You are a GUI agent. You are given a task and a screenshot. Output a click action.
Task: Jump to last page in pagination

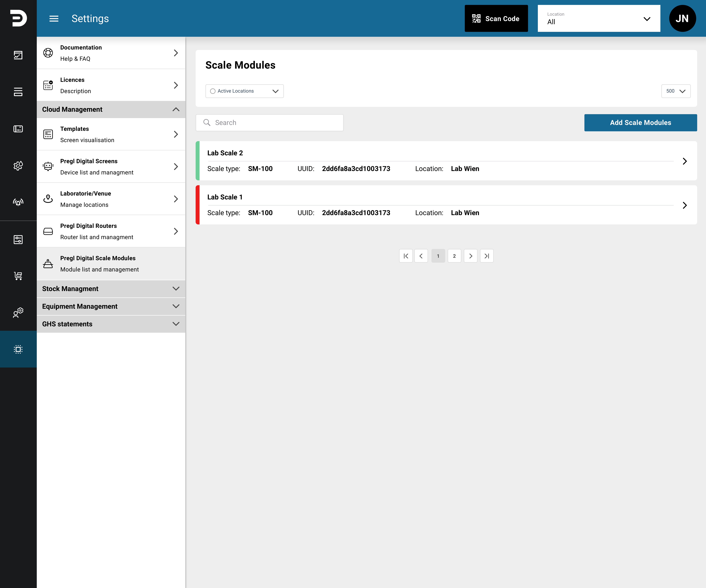pos(487,256)
